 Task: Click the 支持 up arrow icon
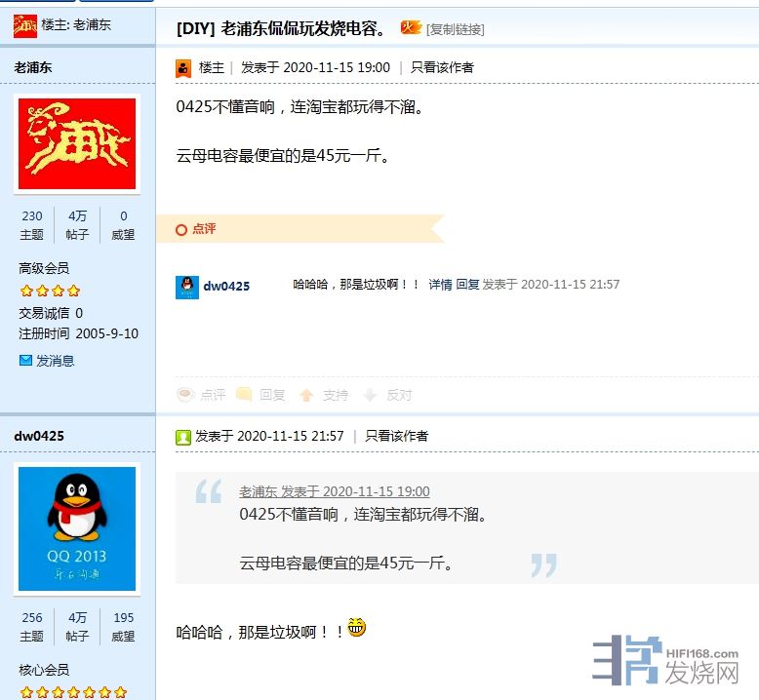pyautogui.click(x=306, y=395)
